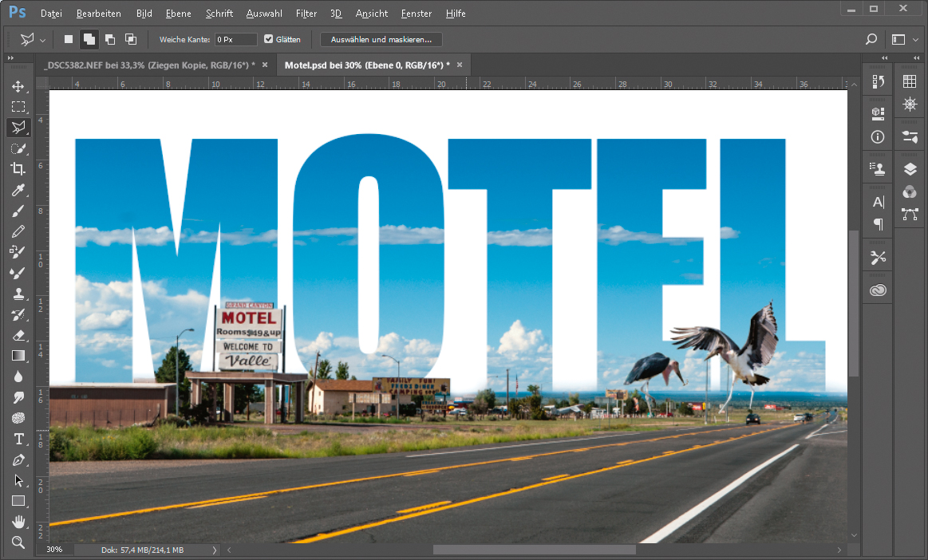This screenshot has height=560, width=928.
Task: Open the Layers panel icon
Action: coord(909,169)
